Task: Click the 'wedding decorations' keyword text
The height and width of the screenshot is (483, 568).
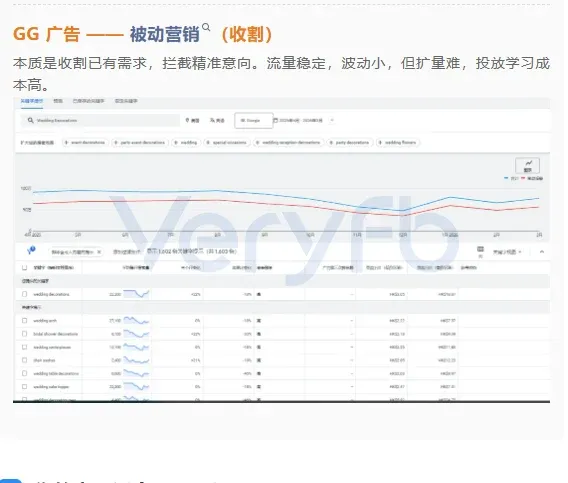Action: 51,294
